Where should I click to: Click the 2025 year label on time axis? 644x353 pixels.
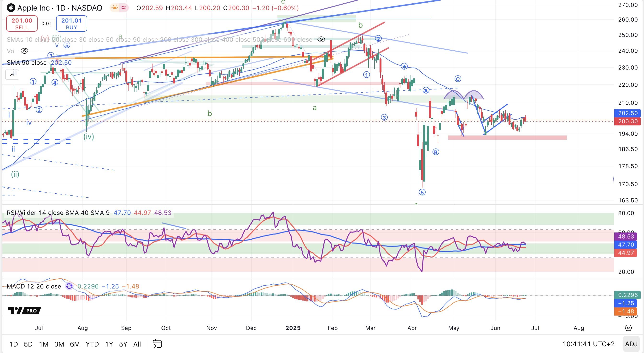pos(293,328)
